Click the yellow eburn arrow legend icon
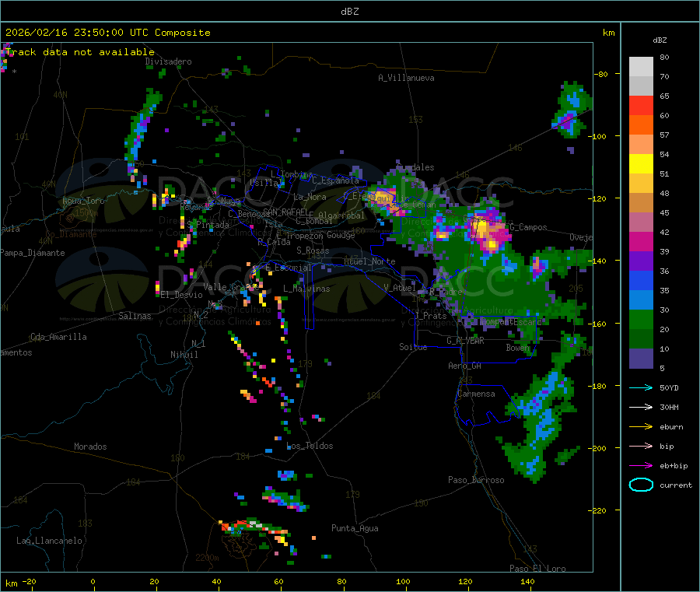The height and width of the screenshot is (592, 700). tap(641, 427)
